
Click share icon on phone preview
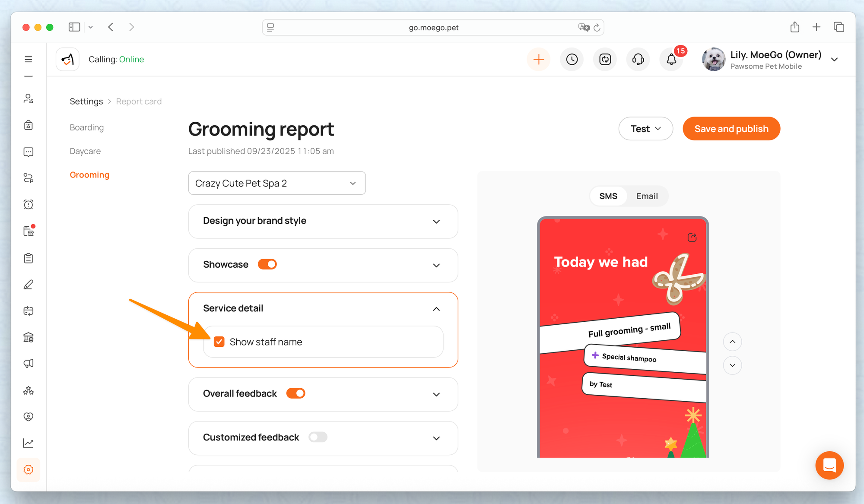point(692,238)
